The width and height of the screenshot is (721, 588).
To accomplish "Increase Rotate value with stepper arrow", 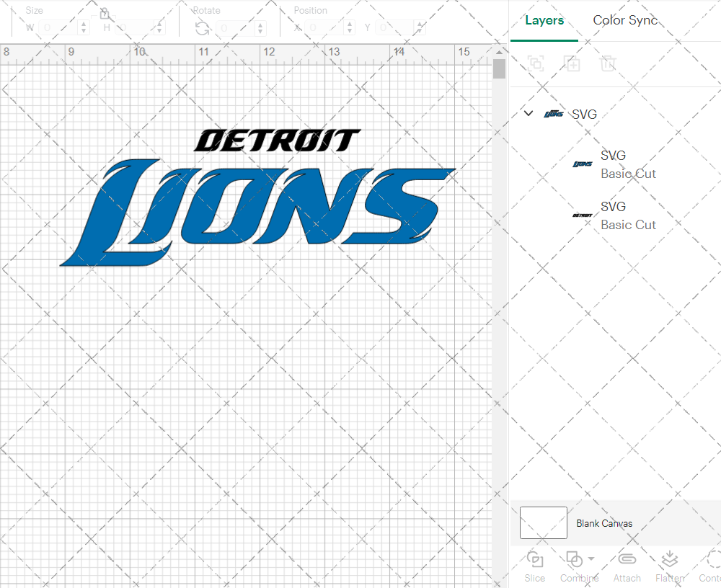I will click(260, 24).
